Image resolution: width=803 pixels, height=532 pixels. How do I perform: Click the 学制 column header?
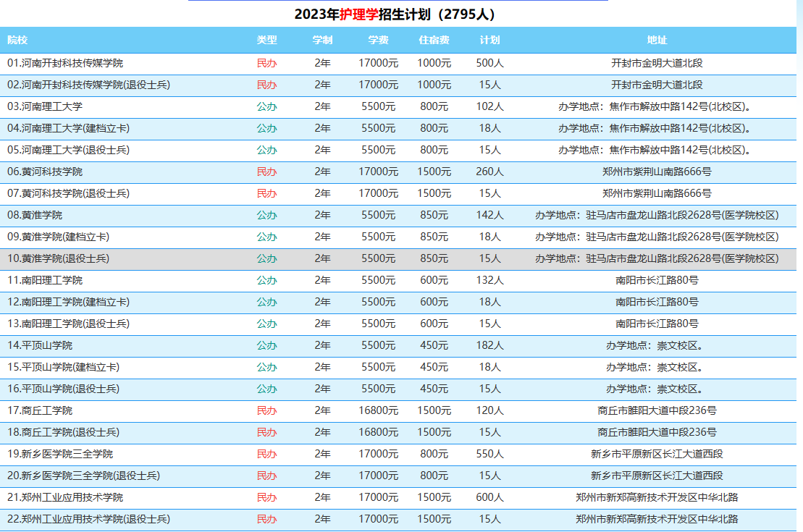coord(322,40)
